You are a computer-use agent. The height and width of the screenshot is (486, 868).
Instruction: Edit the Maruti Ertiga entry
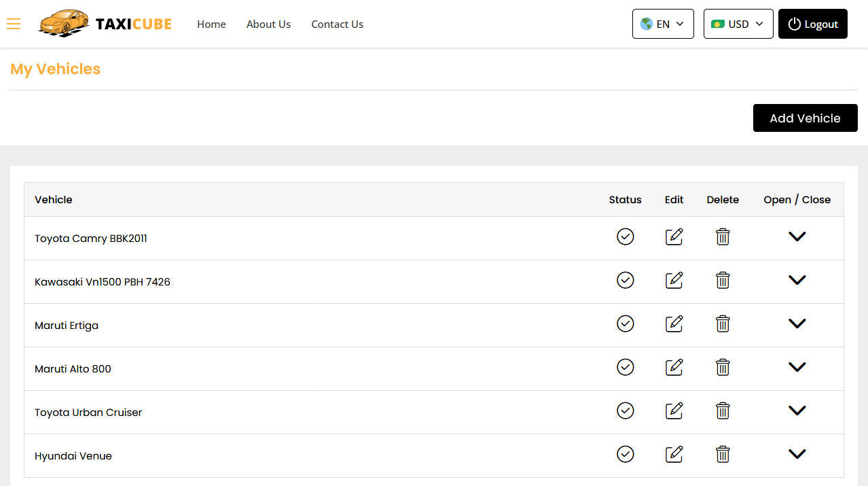coord(674,324)
